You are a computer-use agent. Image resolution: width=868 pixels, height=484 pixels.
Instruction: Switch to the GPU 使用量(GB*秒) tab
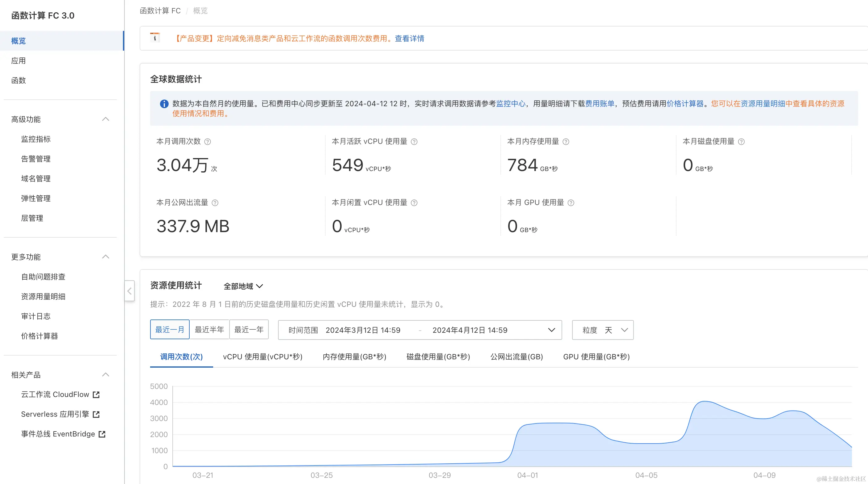596,357
